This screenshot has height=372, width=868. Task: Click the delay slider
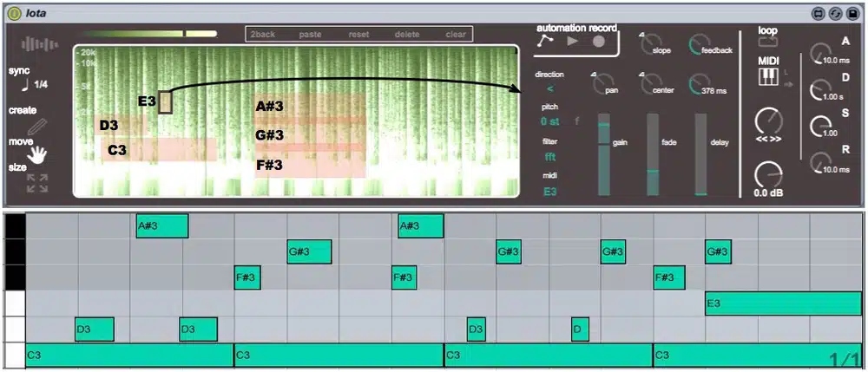tap(700, 154)
